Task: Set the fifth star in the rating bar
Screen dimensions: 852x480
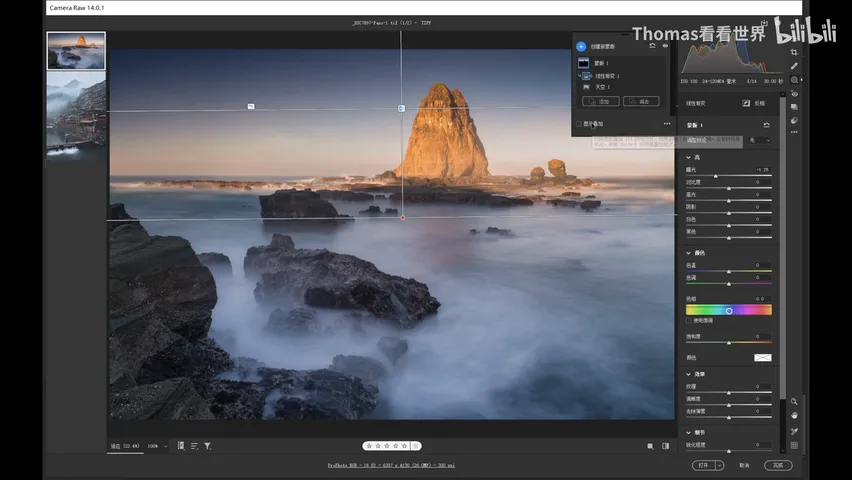Action: [x=404, y=446]
